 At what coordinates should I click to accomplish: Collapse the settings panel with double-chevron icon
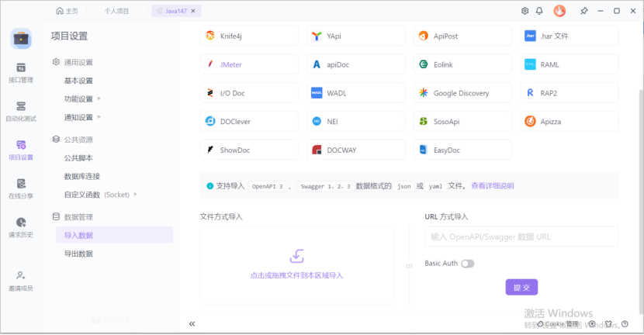(x=192, y=324)
